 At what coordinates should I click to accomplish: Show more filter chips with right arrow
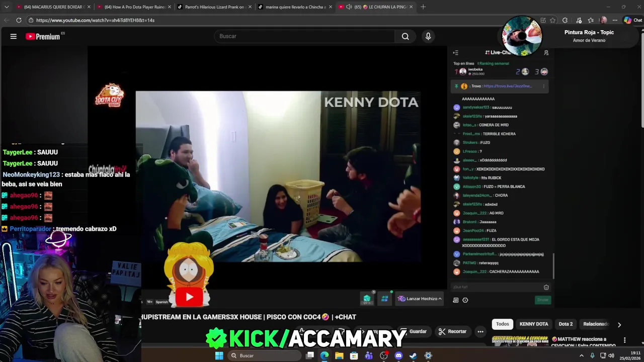pyautogui.click(x=619, y=324)
